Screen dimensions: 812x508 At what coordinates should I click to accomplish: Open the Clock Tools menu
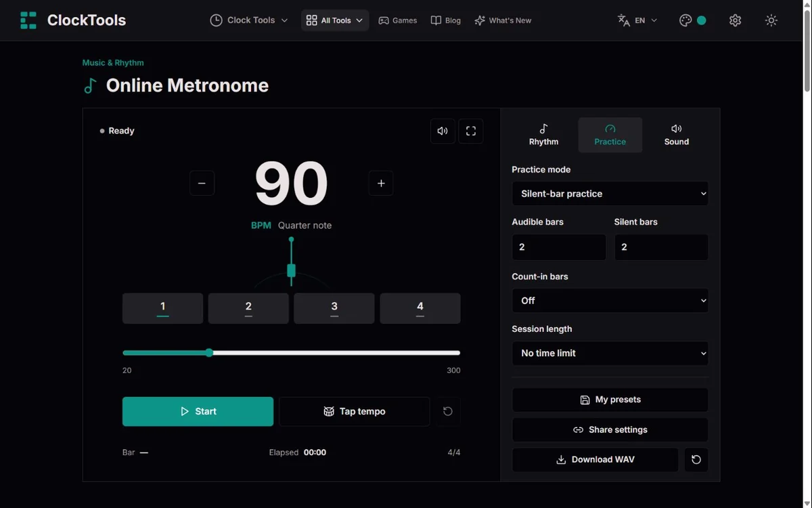tap(249, 20)
